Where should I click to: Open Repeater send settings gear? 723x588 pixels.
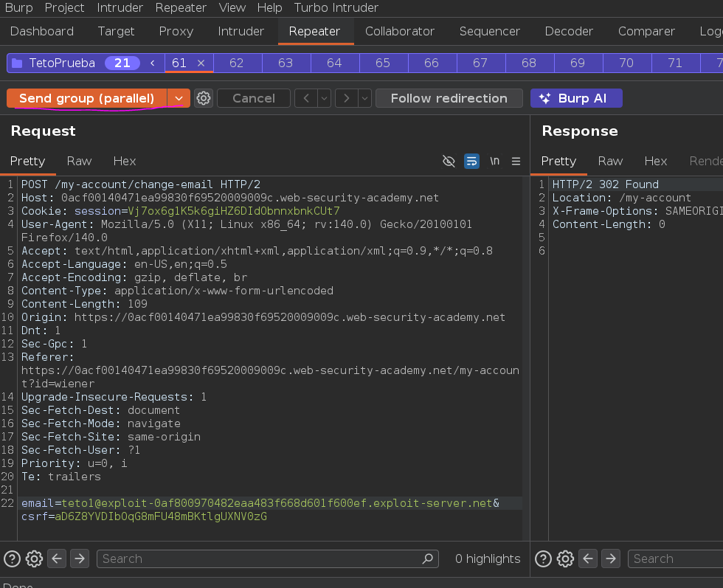[x=204, y=98]
